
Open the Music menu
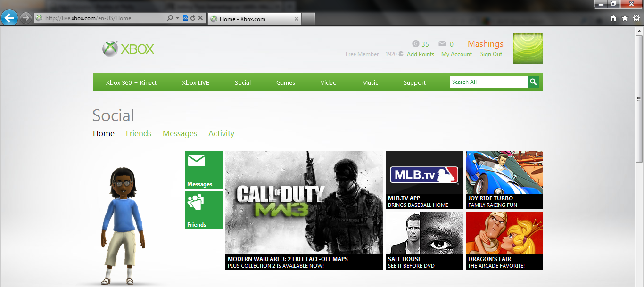coord(370,82)
